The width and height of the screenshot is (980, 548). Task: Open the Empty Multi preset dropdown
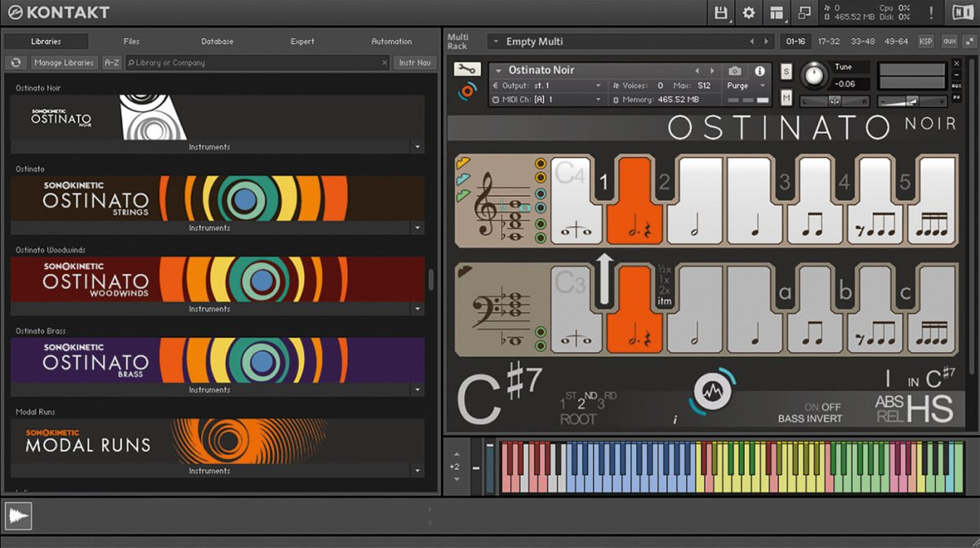pos(495,42)
